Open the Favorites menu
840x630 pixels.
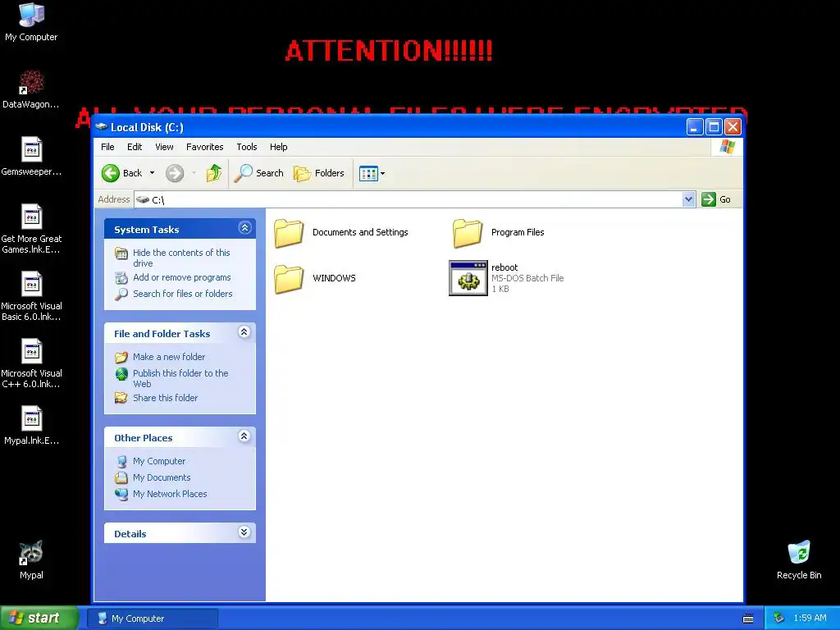(x=204, y=147)
